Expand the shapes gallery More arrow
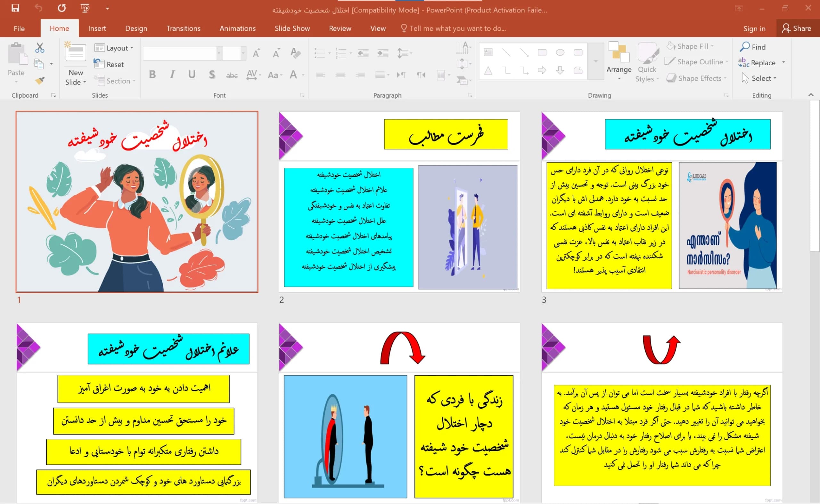This screenshot has height=504, width=820. pos(596,61)
